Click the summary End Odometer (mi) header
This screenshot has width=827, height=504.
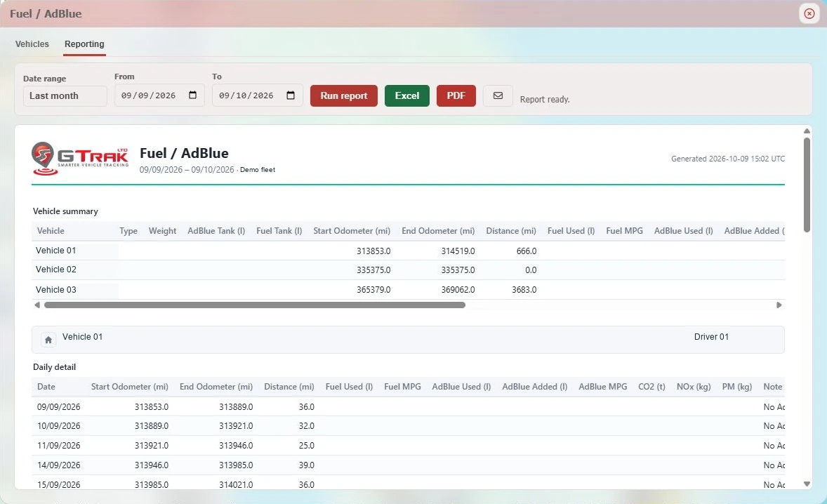tap(438, 231)
